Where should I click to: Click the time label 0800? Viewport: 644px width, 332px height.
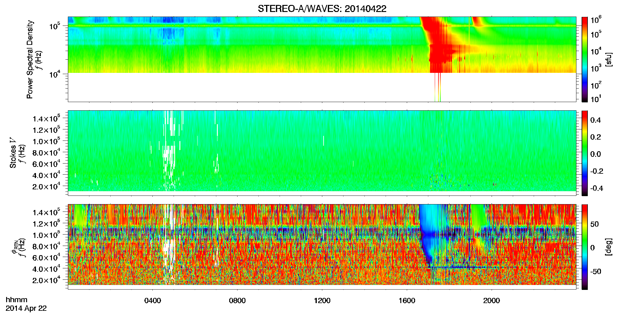pyautogui.click(x=237, y=301)
